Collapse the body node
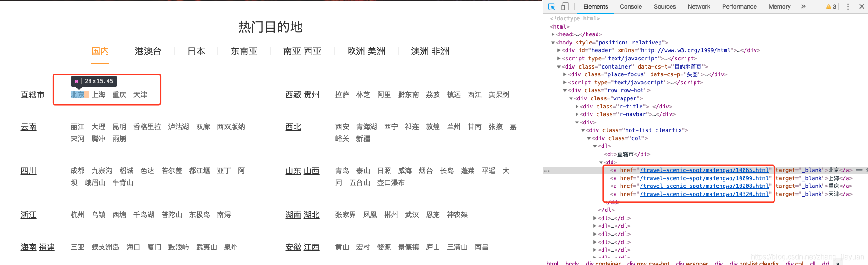The image size is (868, 265). (x=553, y=43)
